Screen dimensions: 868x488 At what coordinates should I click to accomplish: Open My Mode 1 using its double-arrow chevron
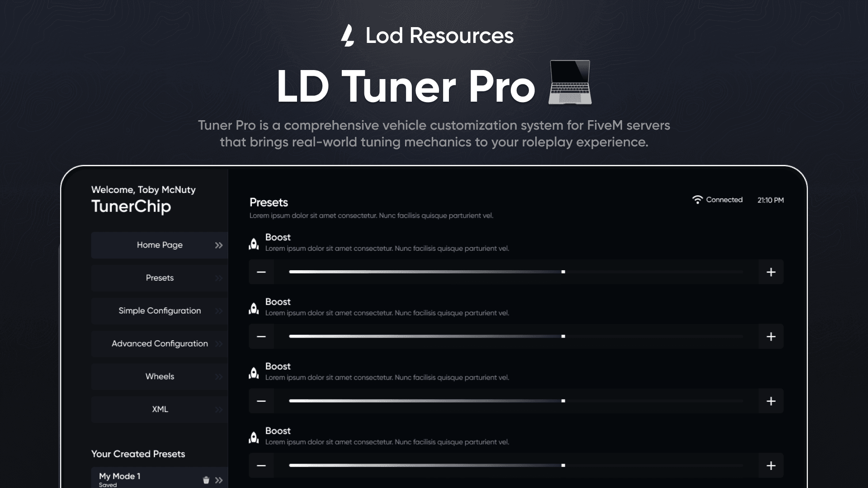click(x=219, y=480)
